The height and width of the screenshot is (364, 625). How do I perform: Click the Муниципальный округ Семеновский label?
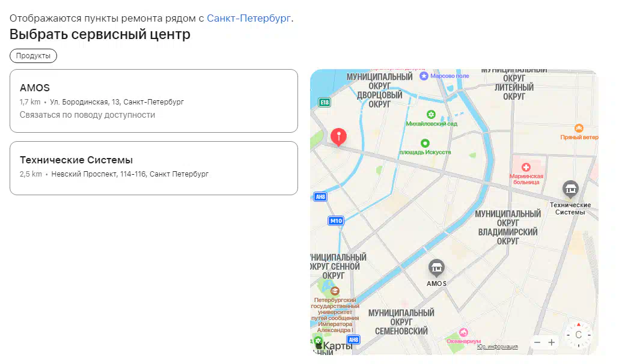point(401,322)
